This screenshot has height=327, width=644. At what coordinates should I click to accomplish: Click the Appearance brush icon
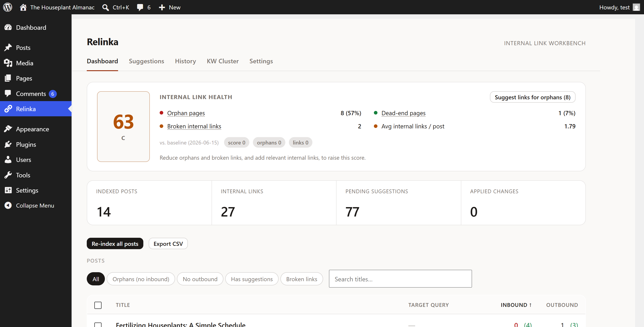pyautogui.click(x=8, y=129)
